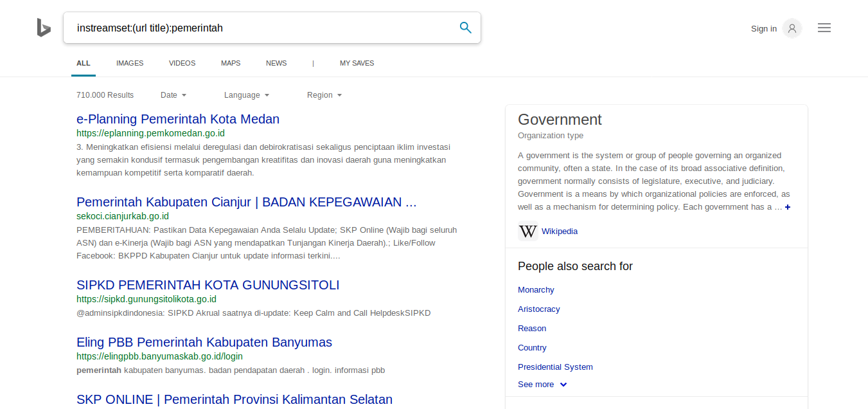The height and width of the screenshot is (409, 868).
Task: Click the Reason related search
Action: 532,329
